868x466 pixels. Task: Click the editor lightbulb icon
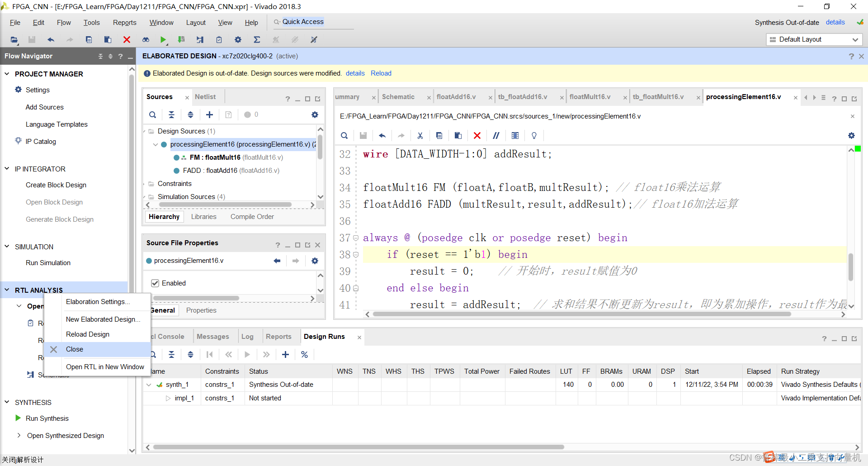[x=534, y=136]
